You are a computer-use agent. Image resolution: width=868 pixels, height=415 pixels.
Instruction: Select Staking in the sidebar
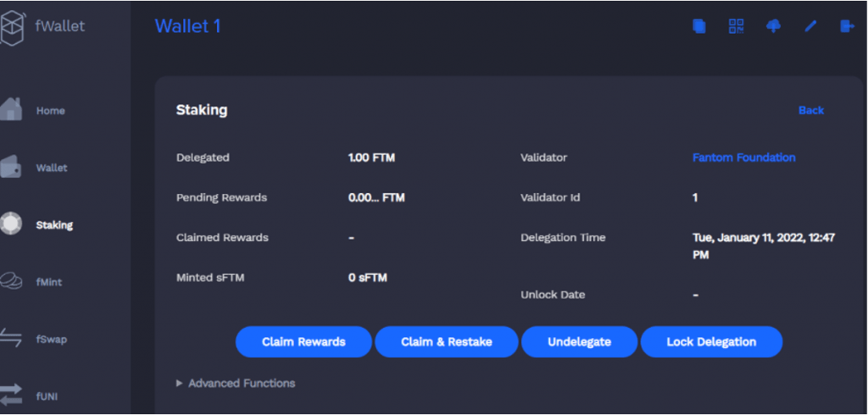53,225
